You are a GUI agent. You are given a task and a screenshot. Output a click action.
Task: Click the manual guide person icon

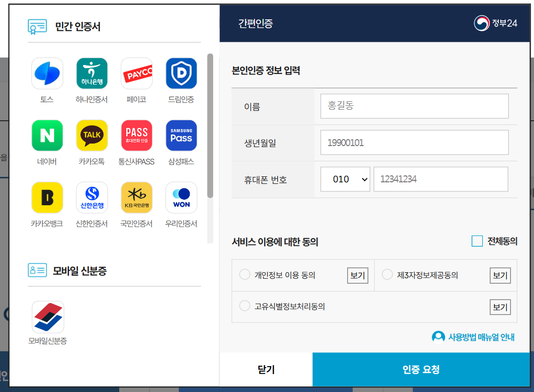coord(438,337)
